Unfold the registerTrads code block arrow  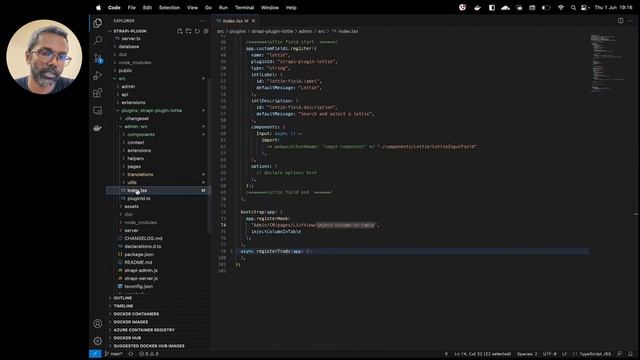[x=231, y=251]
